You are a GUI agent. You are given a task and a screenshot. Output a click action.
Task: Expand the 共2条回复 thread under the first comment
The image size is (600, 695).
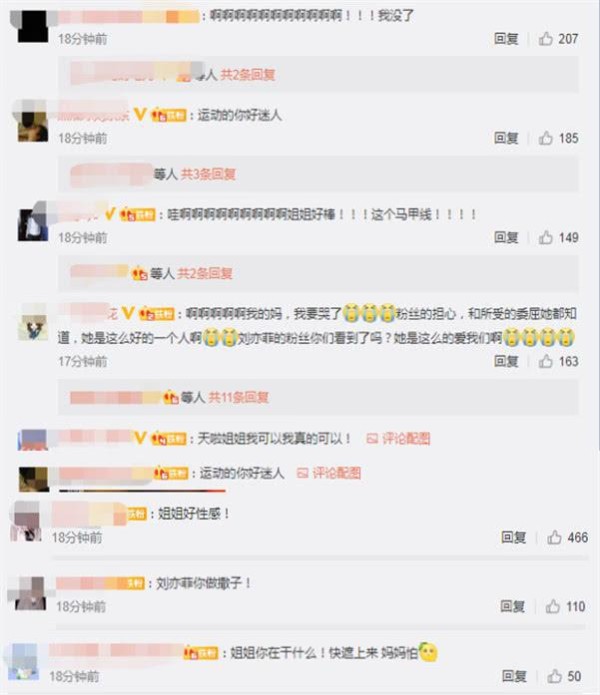(248, 75)
